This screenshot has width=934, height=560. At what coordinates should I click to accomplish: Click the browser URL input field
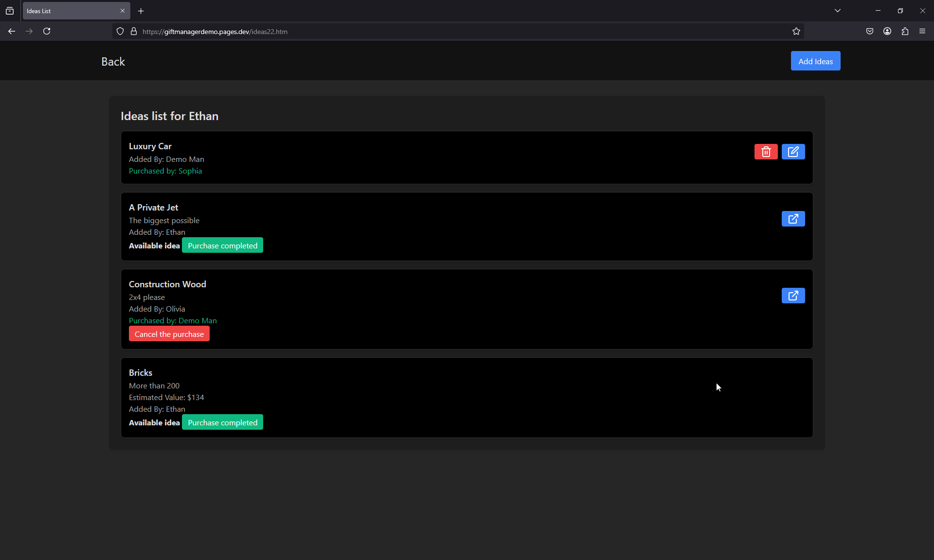tap(463, 31)
